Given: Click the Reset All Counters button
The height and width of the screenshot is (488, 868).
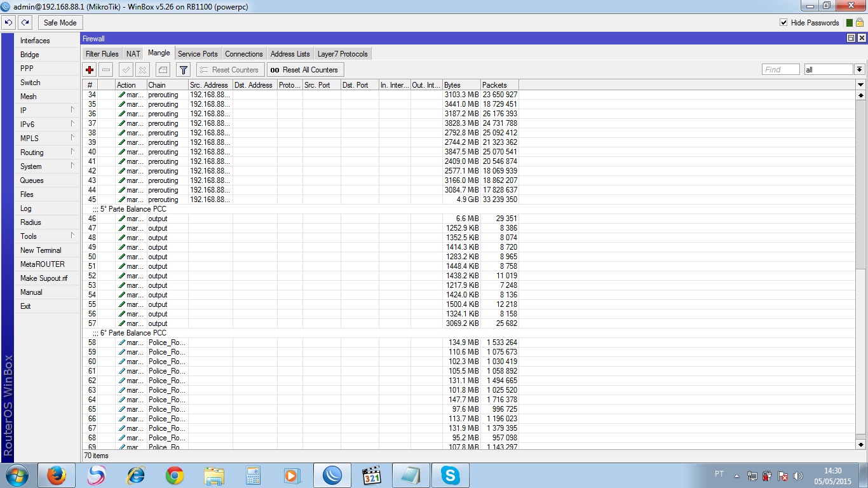Looking at the screenshot, I should 304,70.
